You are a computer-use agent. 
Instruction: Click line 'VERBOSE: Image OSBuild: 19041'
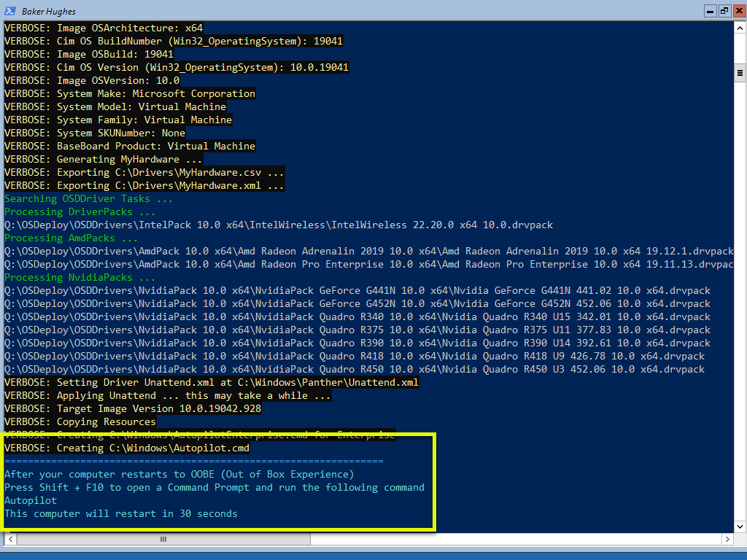click(89, 54)
